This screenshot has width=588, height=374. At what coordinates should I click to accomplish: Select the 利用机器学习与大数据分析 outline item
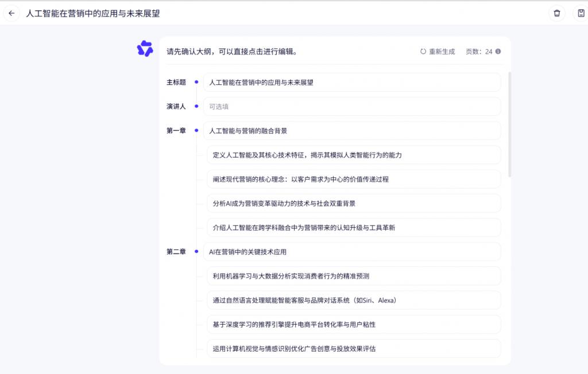(x=353, y=276)
